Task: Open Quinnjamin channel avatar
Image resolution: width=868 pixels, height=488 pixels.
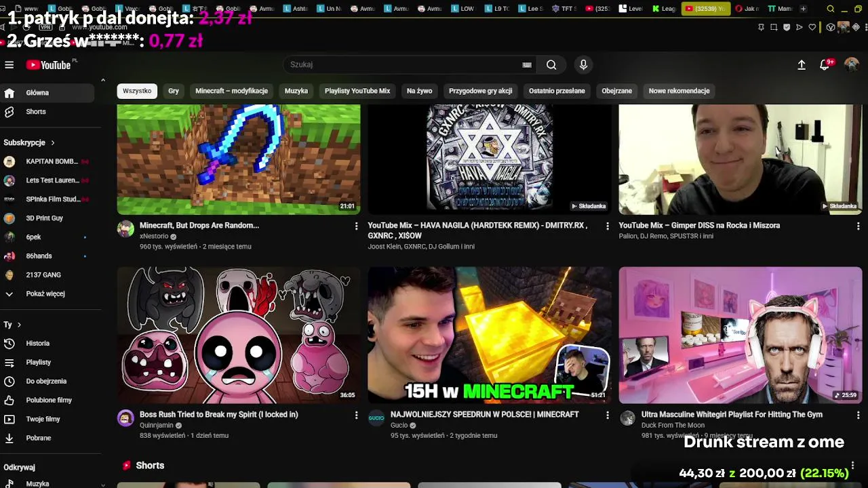Action: (125, 418)
